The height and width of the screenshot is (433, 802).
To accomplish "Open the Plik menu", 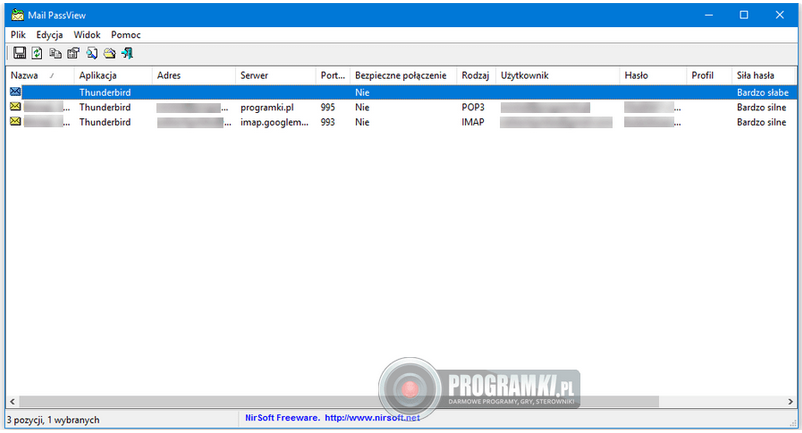I will point(18,35).
